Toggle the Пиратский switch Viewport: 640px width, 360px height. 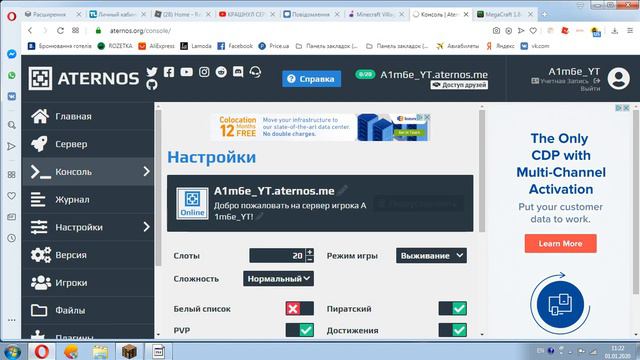[x=453, y=309]
